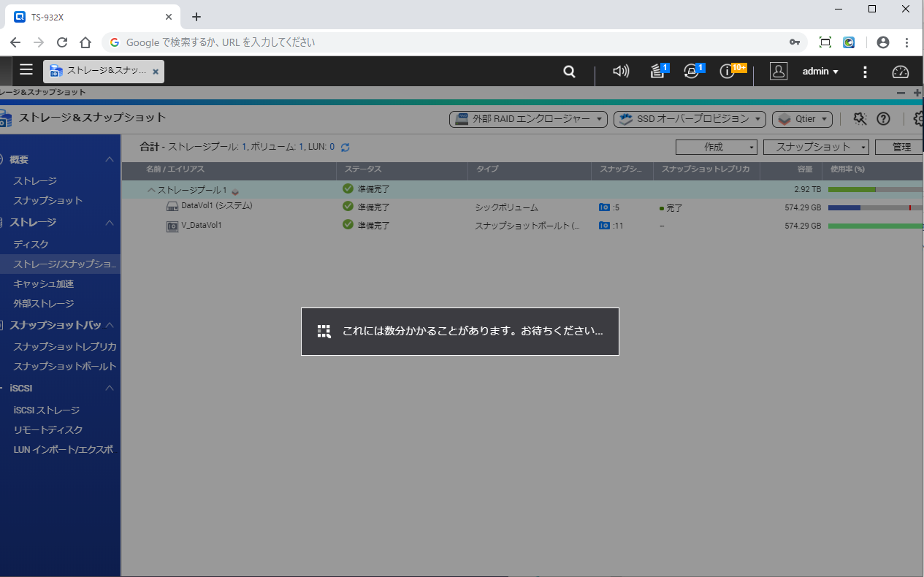This screenshot has height=577, width=924.
Task: Open the volume control speaker icon
Action: point(621,72)
